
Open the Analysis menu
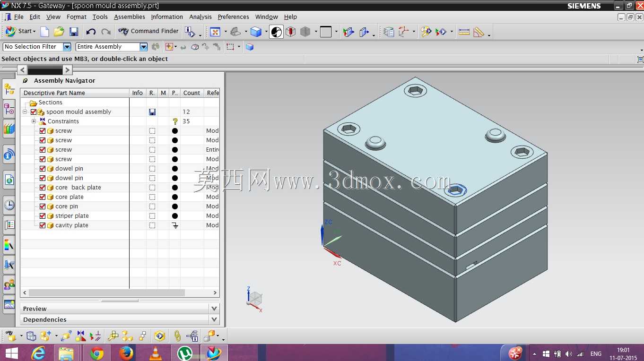tap(200, 17)
